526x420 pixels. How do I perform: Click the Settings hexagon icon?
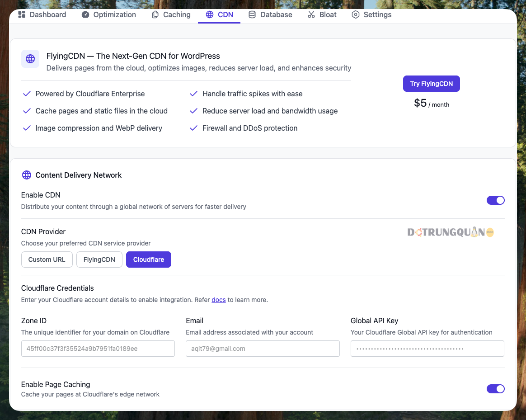pyautogui.click(x=356, y=14)
